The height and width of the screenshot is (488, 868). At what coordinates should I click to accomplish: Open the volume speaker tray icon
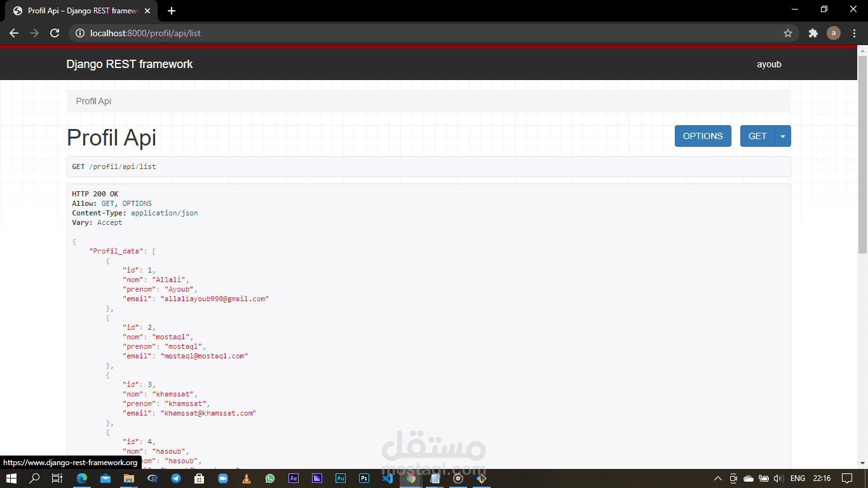(778, 478)
